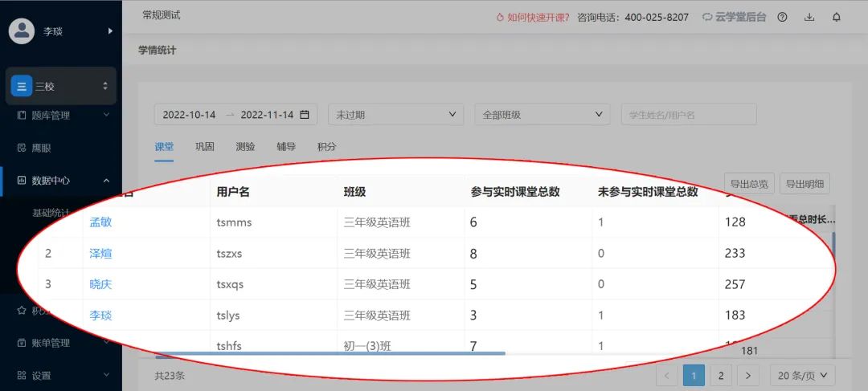
Task: Click the calendar icon in the date range picker
Action: click(305, 115)
